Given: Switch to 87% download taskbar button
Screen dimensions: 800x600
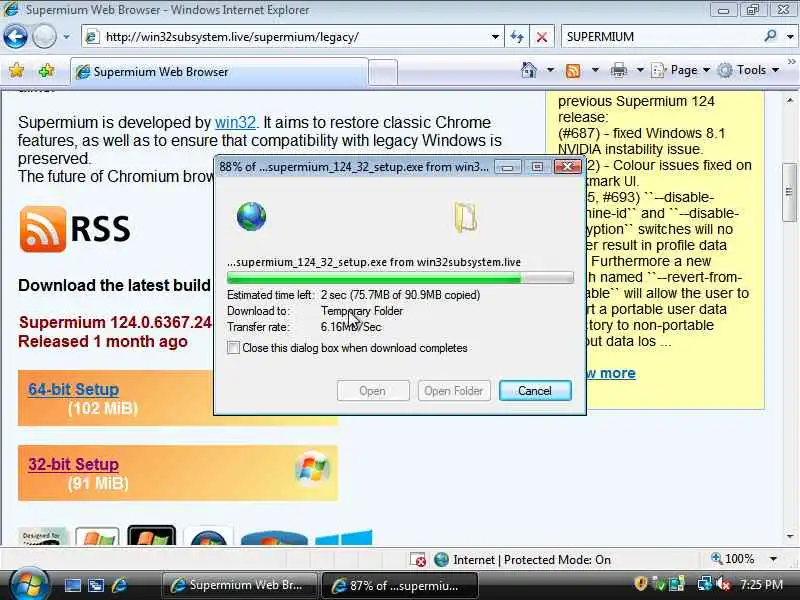Looking at the screenshot, I should (399, 585).
